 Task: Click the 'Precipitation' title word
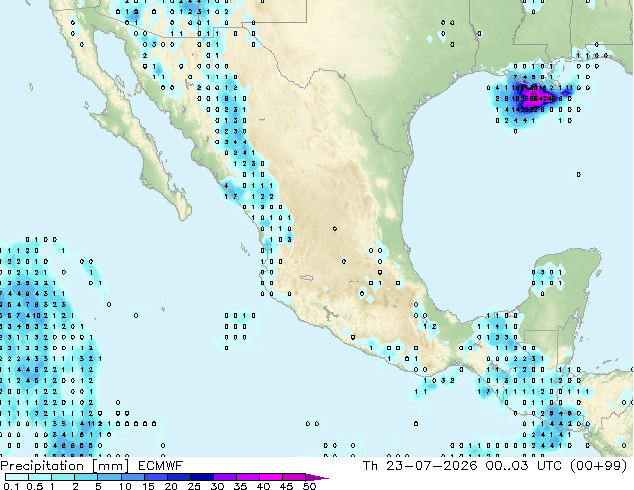click(x=42, y=466)
